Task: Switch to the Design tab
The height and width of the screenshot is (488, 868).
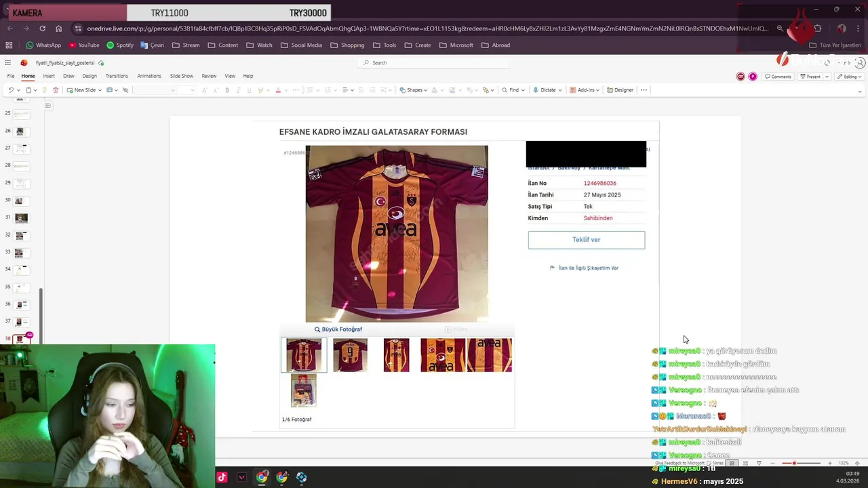Action: click(90, 76)
